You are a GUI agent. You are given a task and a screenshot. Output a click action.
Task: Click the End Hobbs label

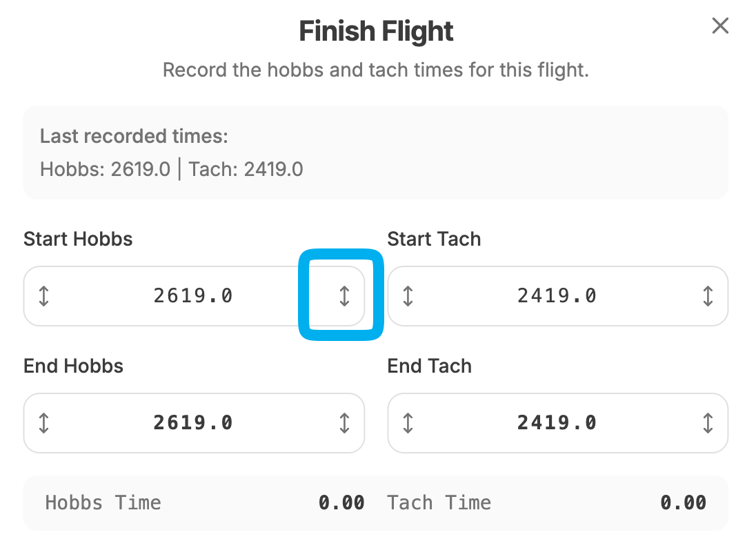tap(73, 366)
